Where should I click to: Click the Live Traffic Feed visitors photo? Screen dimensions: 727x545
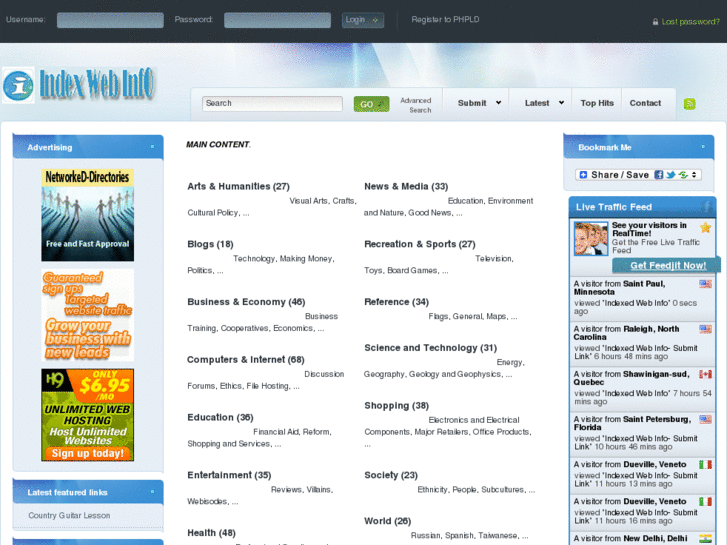[x=591, y=238]
